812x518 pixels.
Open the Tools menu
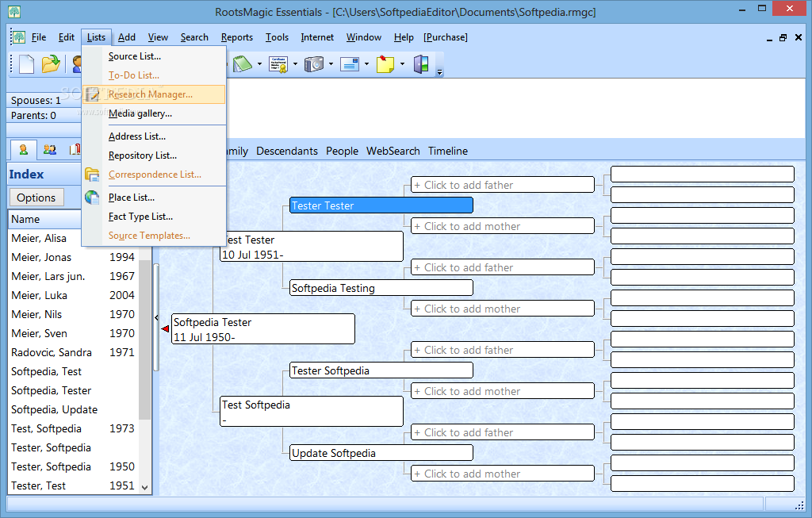coord(277,37)
